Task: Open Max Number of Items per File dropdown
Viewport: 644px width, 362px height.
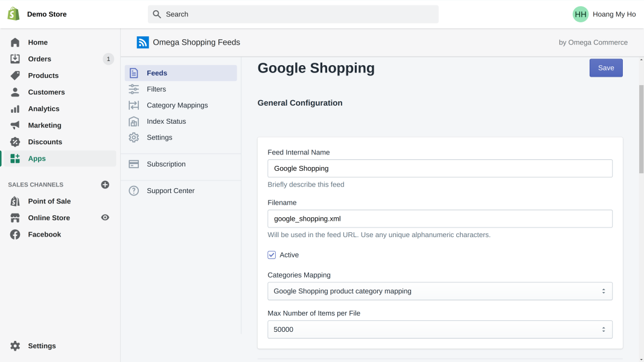Action: (x=440, y=329)
